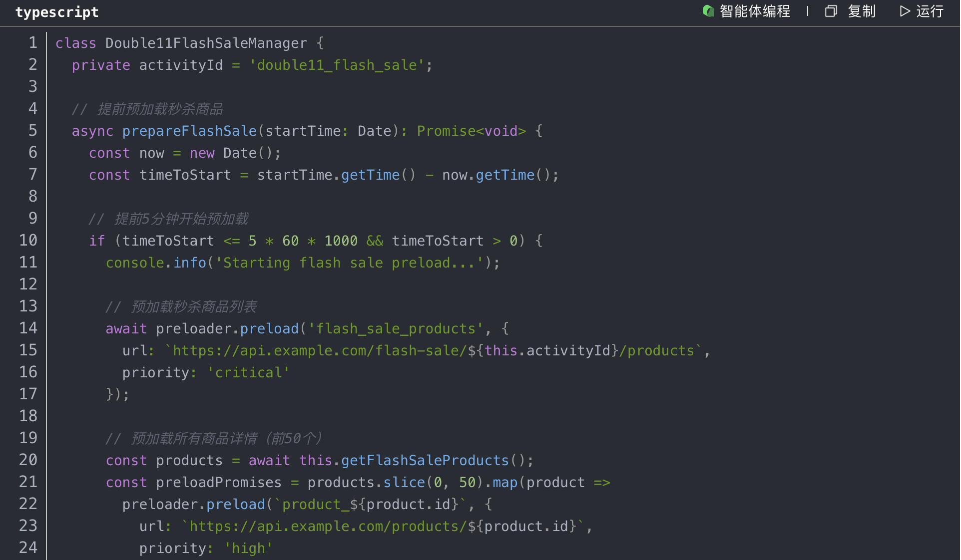Click the 提前预加载秒杀商品 comment line
Image resolution: width=961 pixels, height=560 pixels.
[148, 109]
